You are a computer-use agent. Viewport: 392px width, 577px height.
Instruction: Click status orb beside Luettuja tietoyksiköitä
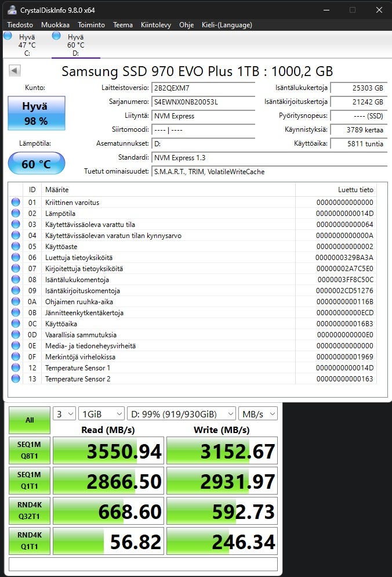16,257
